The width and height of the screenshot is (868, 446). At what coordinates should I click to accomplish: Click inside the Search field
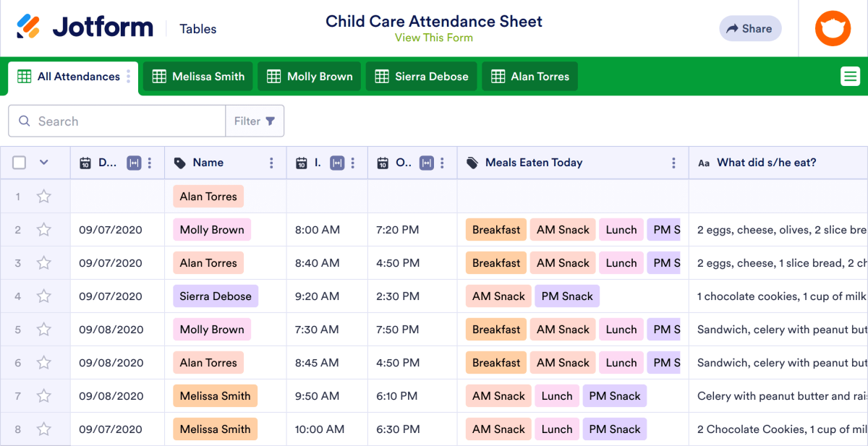[116, 121]
